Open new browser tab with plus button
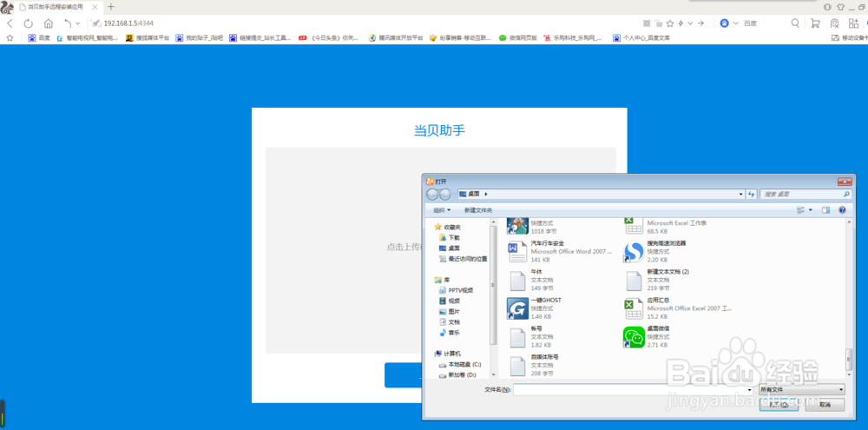Viewport: 868px width, 430px height. tap(111, 7)
